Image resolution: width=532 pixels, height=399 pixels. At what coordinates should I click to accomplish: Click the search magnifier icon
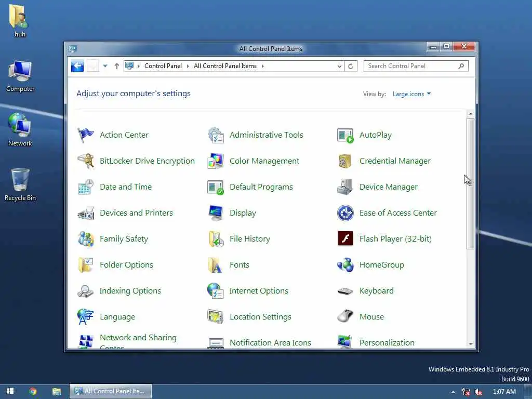[x=461, y=66]
